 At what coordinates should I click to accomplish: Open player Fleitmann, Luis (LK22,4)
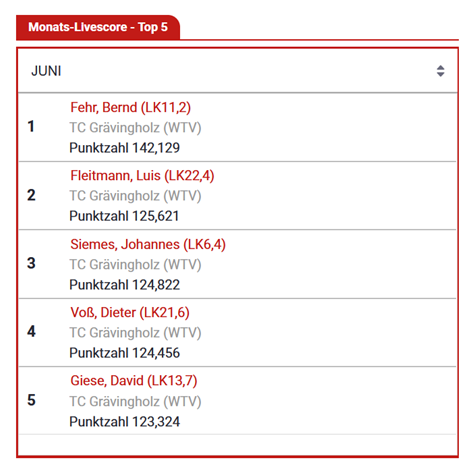tap(142, 176)
